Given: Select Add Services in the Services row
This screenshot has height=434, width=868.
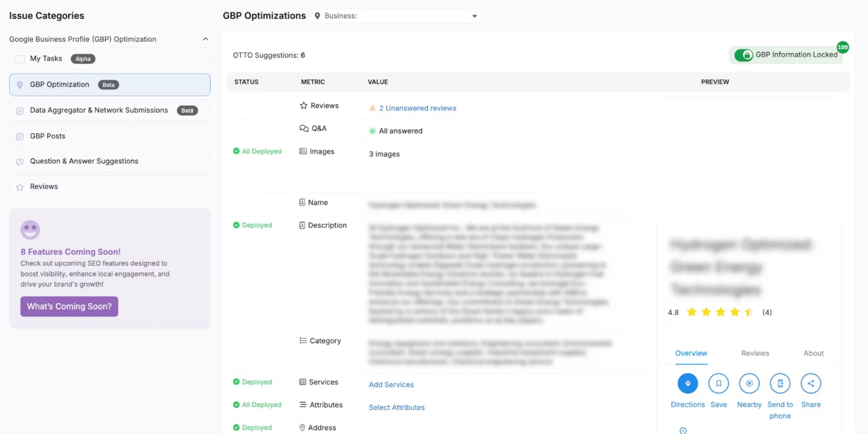Looking at the screenshot, I should (391, 384).
